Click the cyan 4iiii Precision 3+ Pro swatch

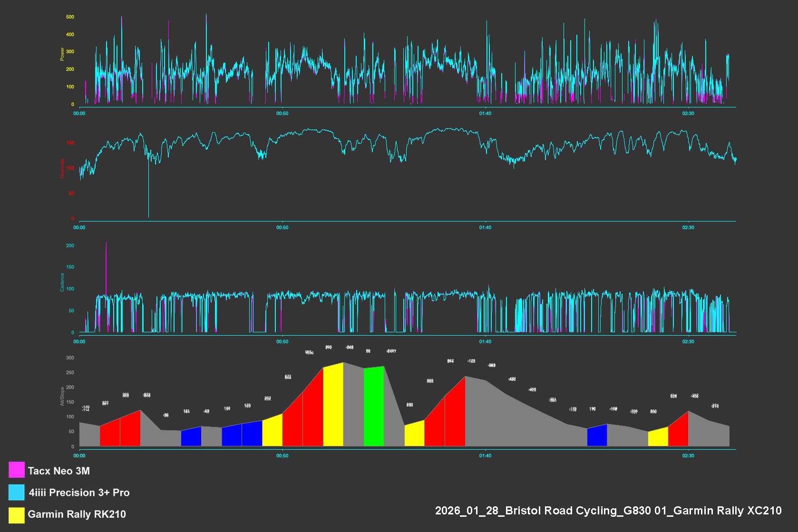click(x=17, y=493)
